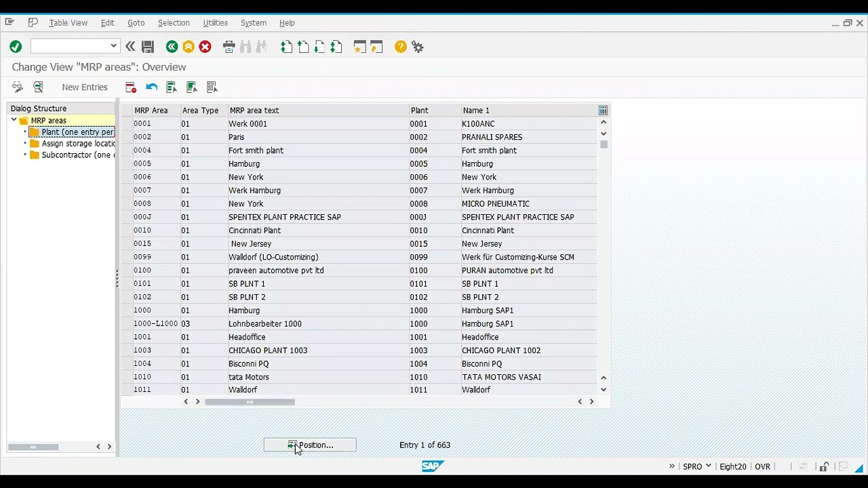Screen dimensions: 868x488
Task: Click the Previous Page icon
Action: click(x=303, y=47)
